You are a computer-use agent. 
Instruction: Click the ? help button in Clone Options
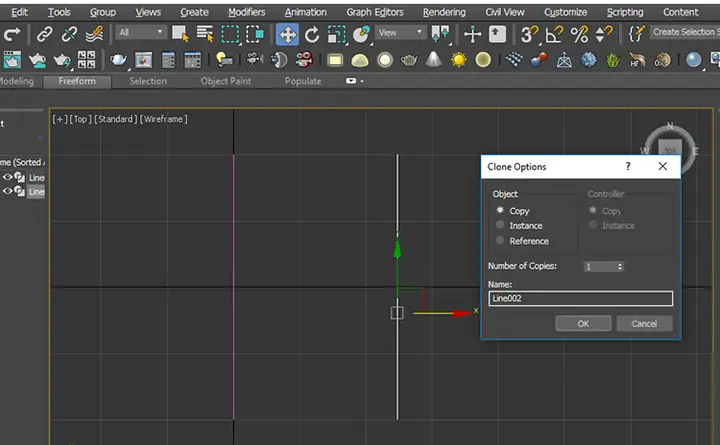628,166
